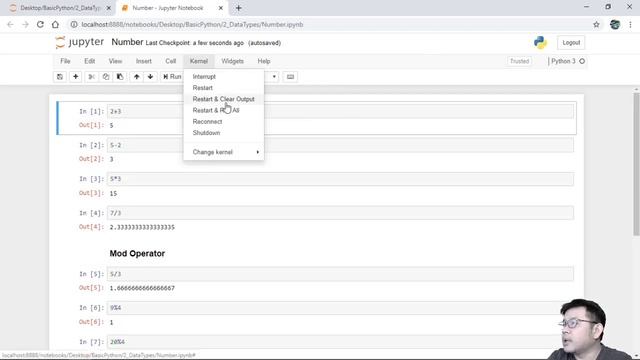Select Shutdown kernel option
640x360 pixels.
[x=224, y=133]
